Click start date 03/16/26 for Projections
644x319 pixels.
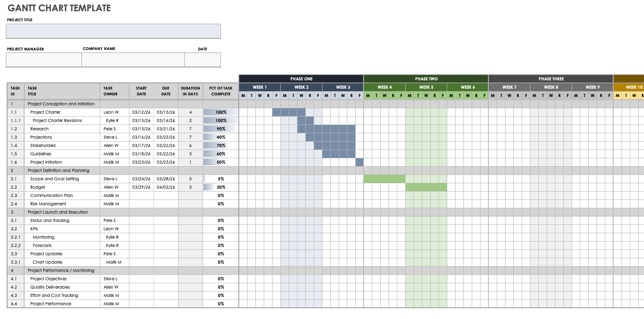coord(141,137)
